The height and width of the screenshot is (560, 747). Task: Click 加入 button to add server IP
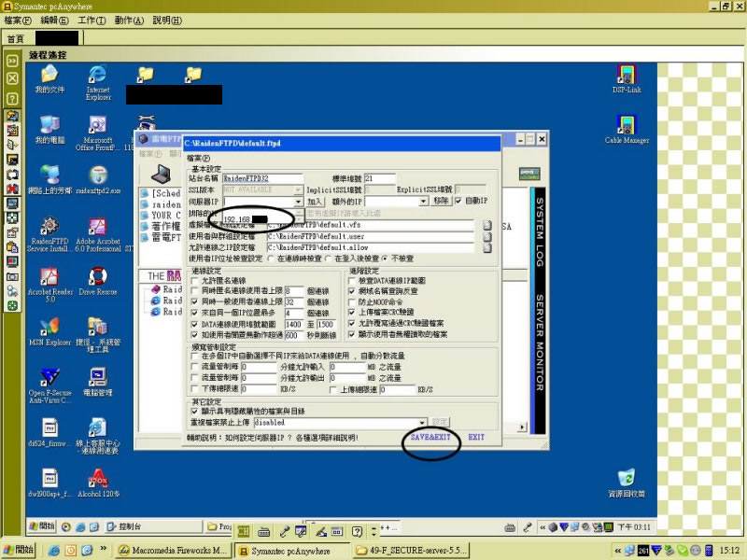pos(315,202)
